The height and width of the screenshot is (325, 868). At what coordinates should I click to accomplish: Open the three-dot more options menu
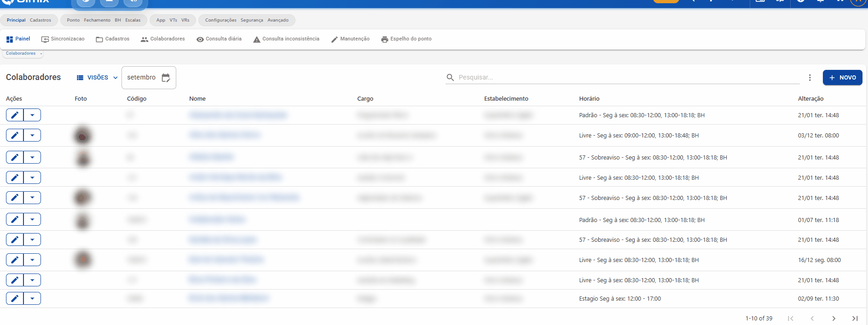pyautogui.click(x=810, y=78)
